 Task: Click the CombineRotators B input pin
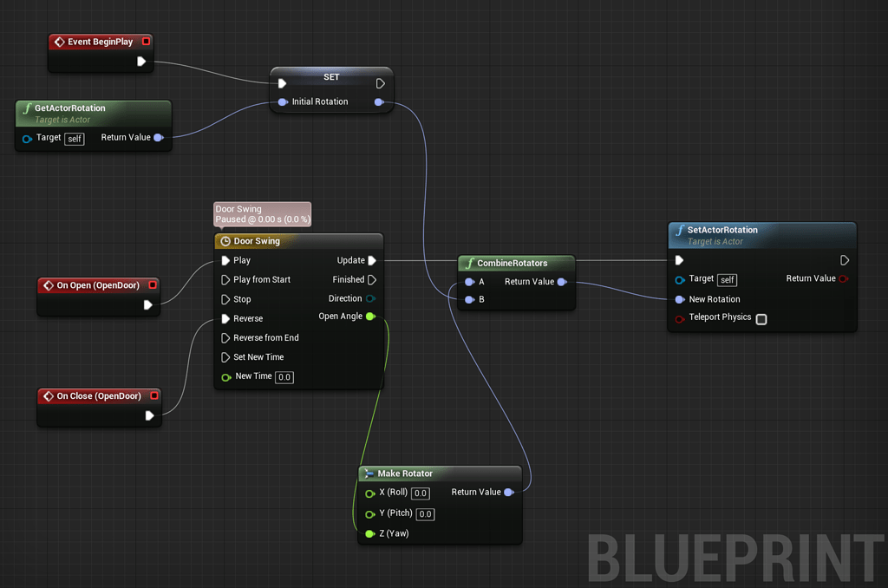469,300
